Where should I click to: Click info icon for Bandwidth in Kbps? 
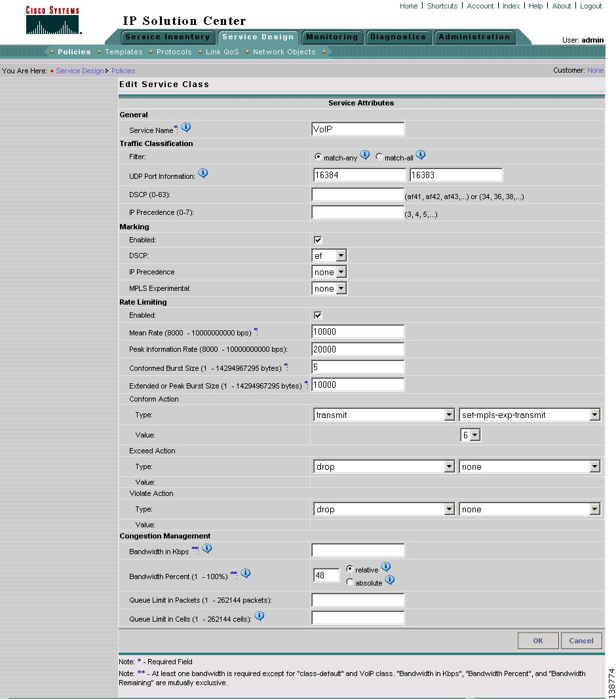click(207, 548)
